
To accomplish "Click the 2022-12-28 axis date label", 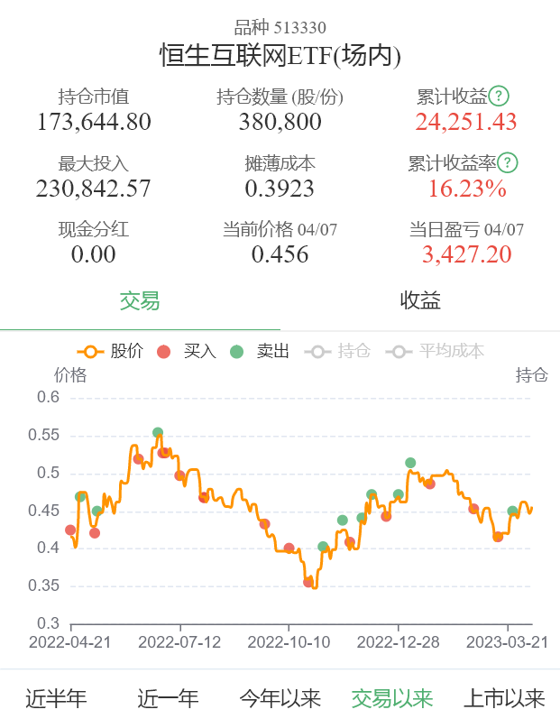I will (398, 642).
